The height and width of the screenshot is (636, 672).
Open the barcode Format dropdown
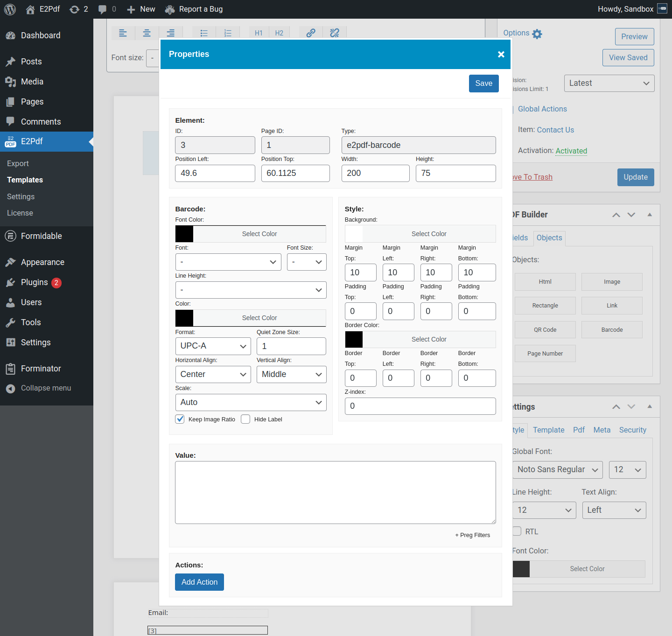(213, 346)
